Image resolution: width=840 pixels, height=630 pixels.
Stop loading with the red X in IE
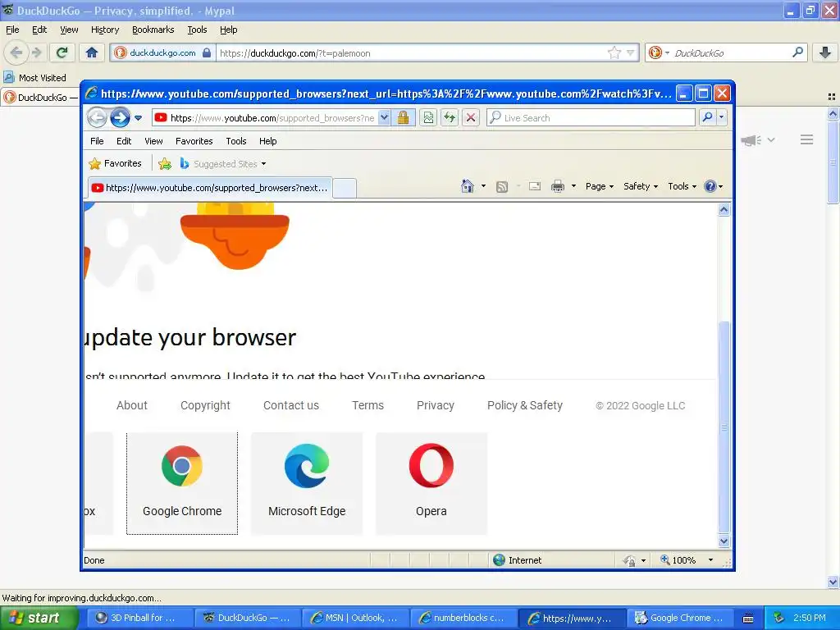(470, 117)
